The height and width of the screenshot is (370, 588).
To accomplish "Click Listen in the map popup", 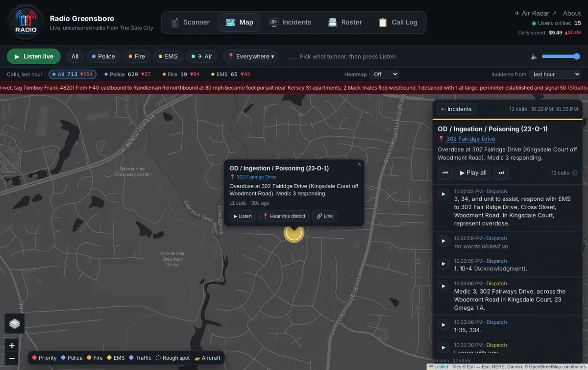I will click(243, 216).
